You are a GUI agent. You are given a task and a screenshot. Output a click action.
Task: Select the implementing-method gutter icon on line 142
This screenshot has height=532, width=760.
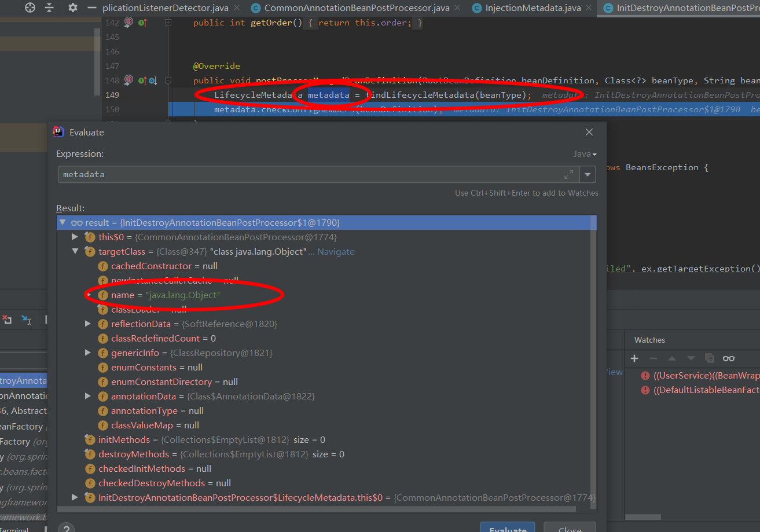pos(142,23)
